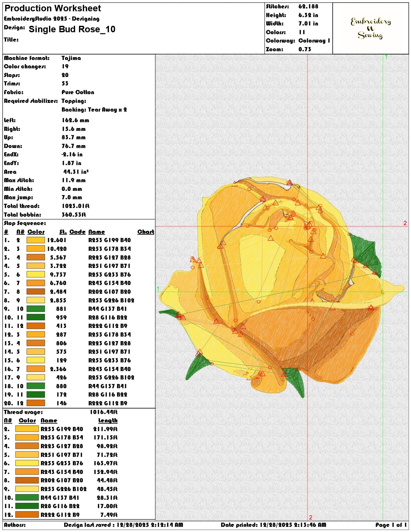The height and width of the screenshot is (532, 411).
Task: Click the Stitches value '62.188'
Action: [308, 6]
